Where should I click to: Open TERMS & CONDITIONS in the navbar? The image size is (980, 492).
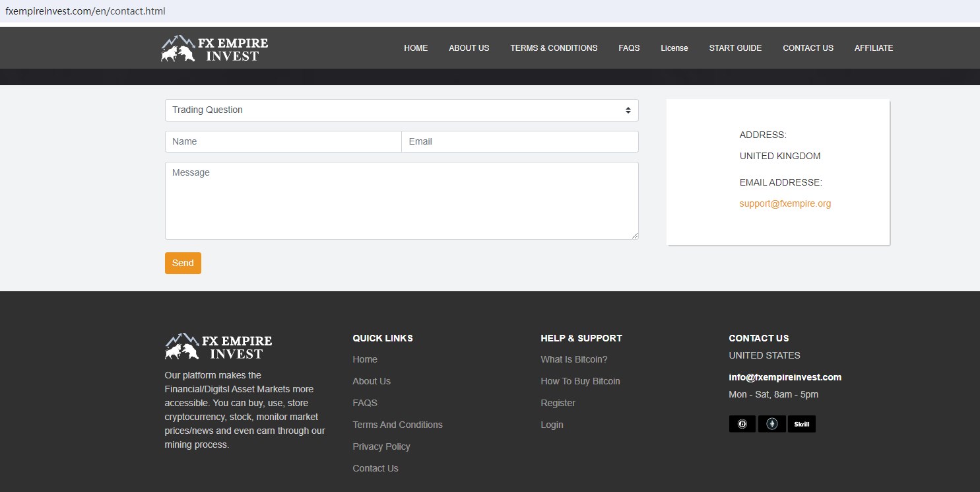click(x=554, y=48)
